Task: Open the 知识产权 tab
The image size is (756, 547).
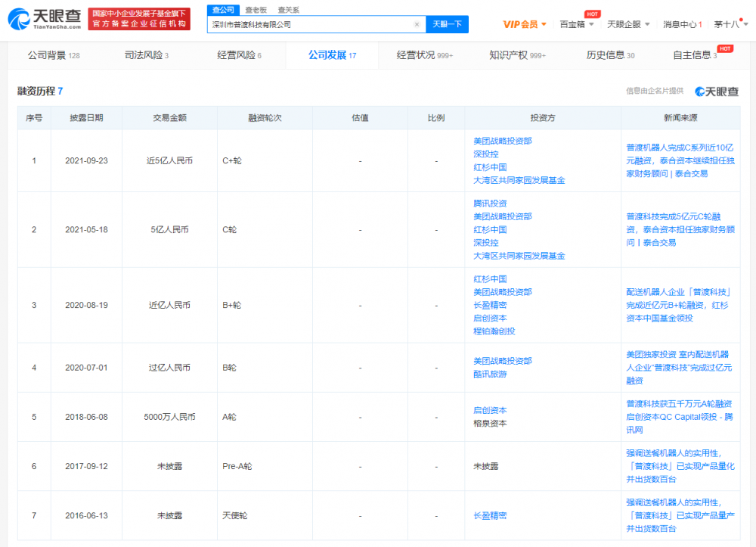Action: pos(517,55)
